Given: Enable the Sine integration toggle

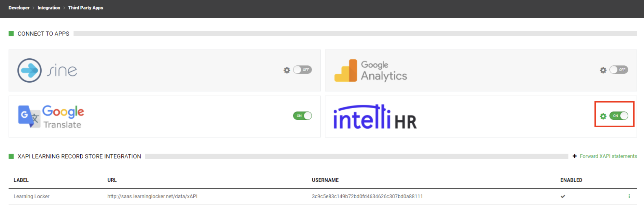Looking at the screenshot, I should click(x=302, y=70).
